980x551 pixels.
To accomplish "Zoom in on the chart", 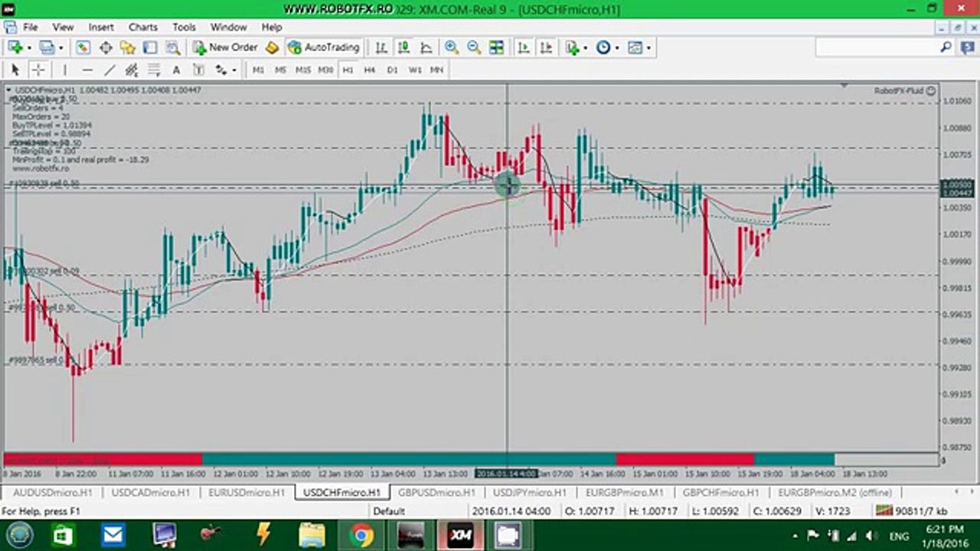I will point(452,47).
